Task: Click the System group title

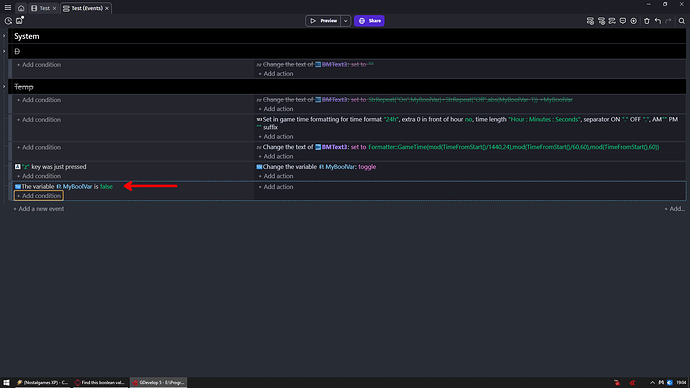Action: coord(27,36)
